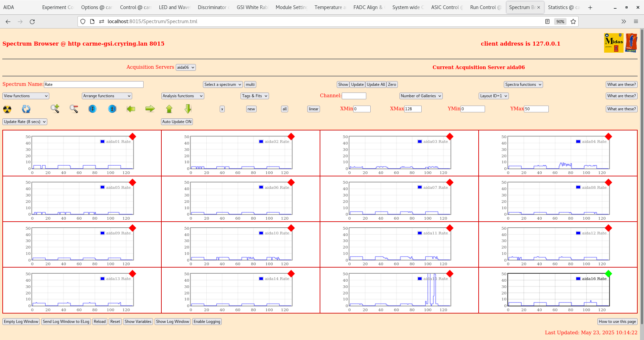Open the Select a spectrum dropdown
Screen dimensions: 644x340
point(222,84)
